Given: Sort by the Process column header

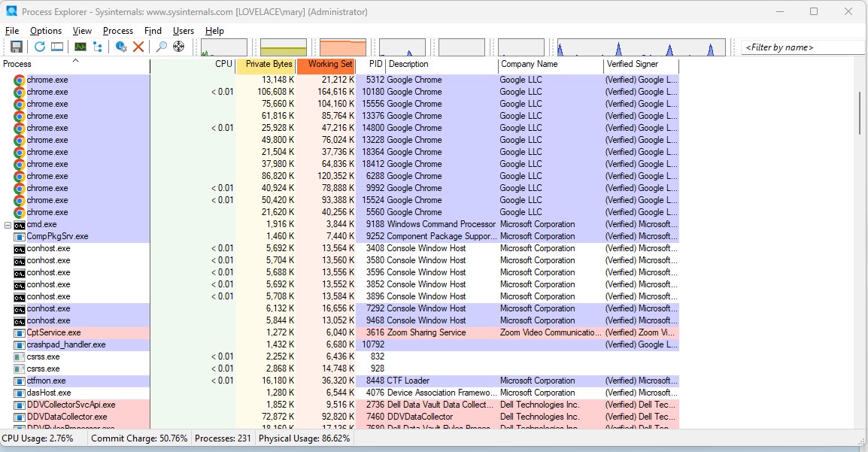Looking at the screenshot, I should click(75, 64).
